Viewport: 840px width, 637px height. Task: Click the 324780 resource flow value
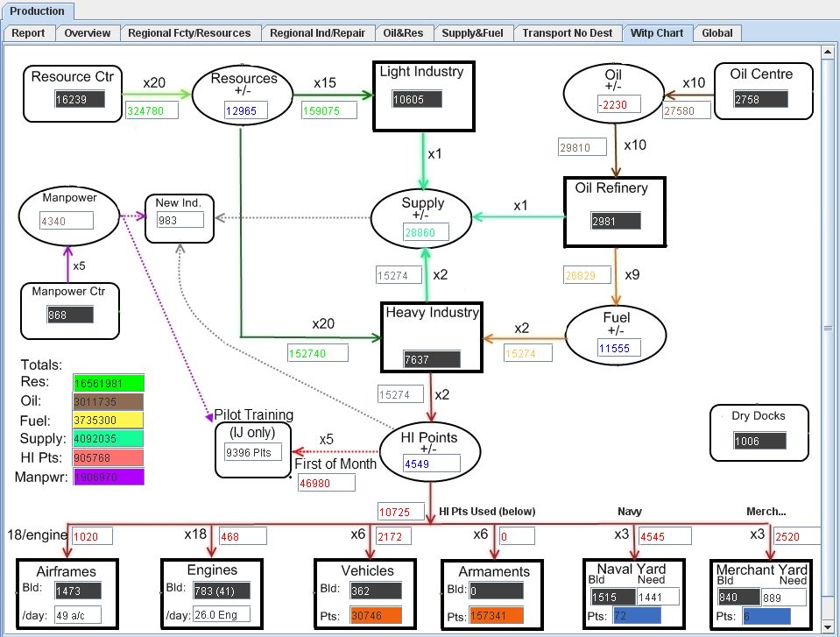coord(152,111)
